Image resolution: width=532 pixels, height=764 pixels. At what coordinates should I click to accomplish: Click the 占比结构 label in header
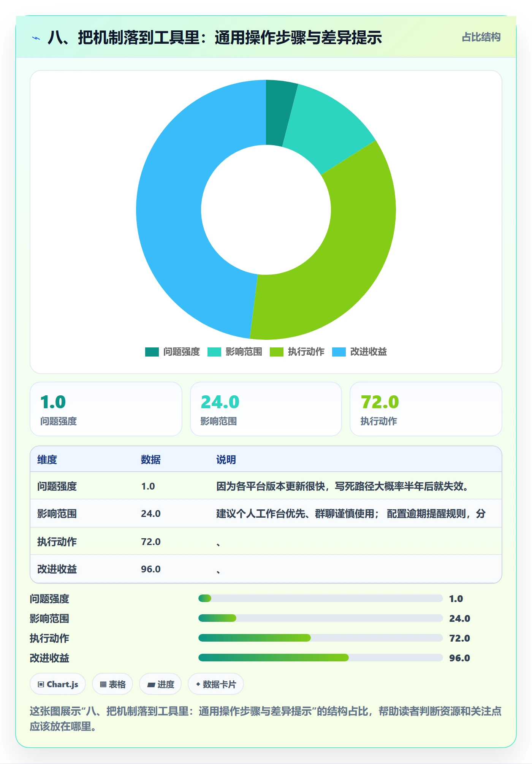(481, 37)
